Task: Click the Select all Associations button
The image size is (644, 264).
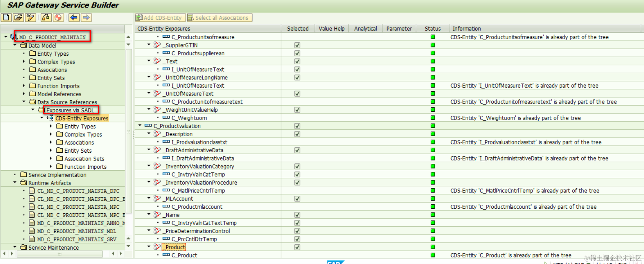Action: pos(219,18)
